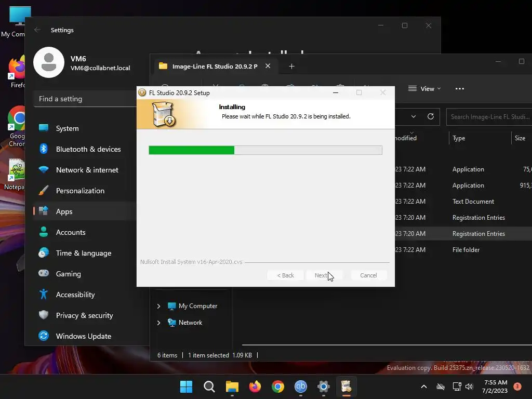Click the Gaming controller icon
Image resolution: width=532 pixels, height=399 pixels.
(x=44, y=273)
